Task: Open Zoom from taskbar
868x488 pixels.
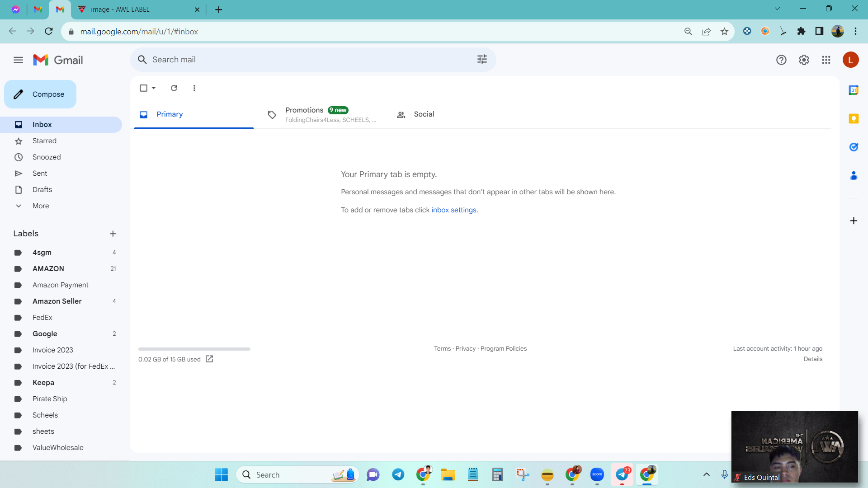Action: click(x=597, y=474)
